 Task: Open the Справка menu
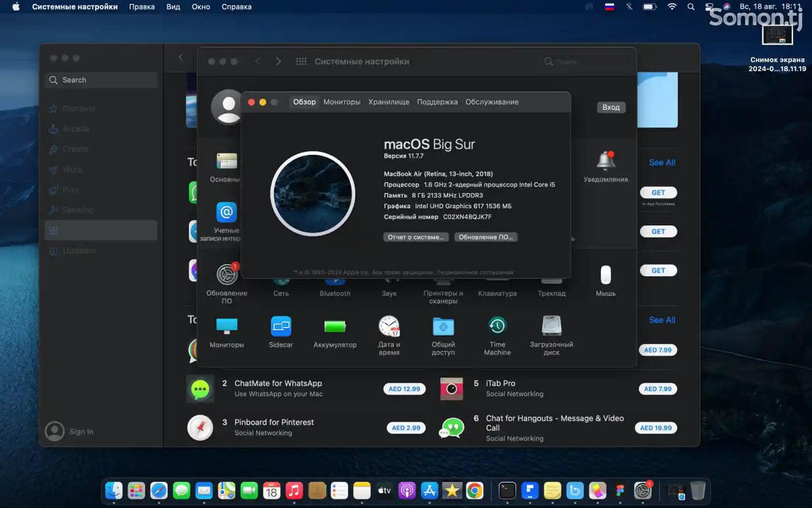coord(236,7)
